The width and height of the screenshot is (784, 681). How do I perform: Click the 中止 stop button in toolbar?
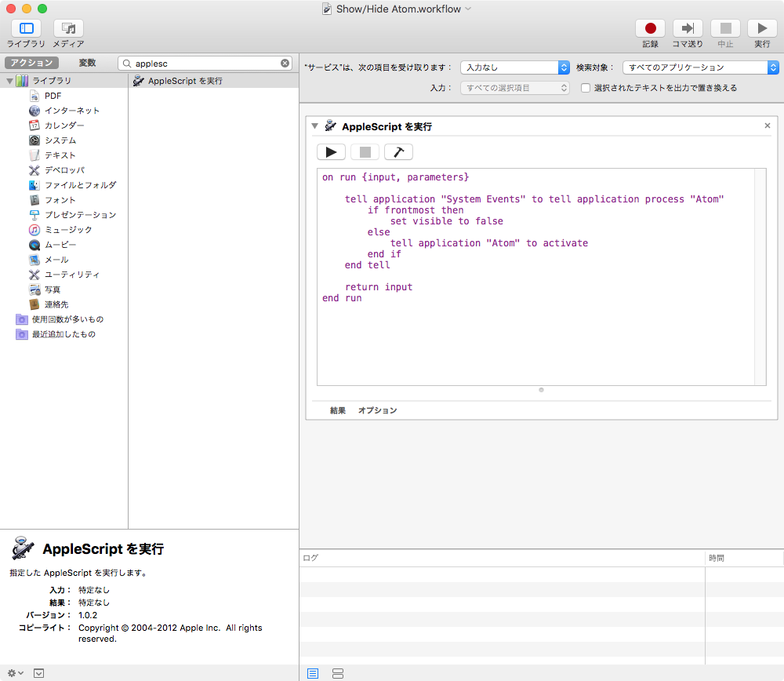point(725,28)
